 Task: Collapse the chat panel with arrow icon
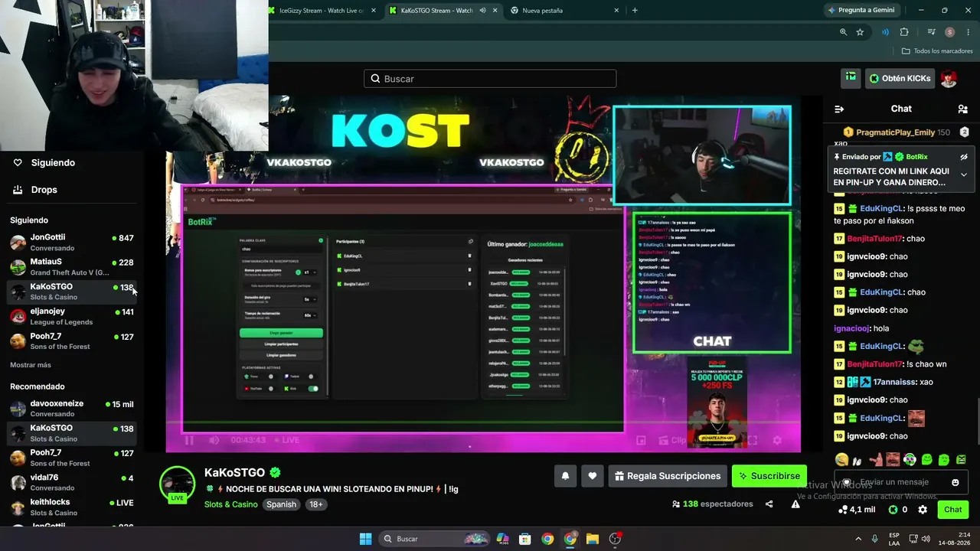coord(839,109)
